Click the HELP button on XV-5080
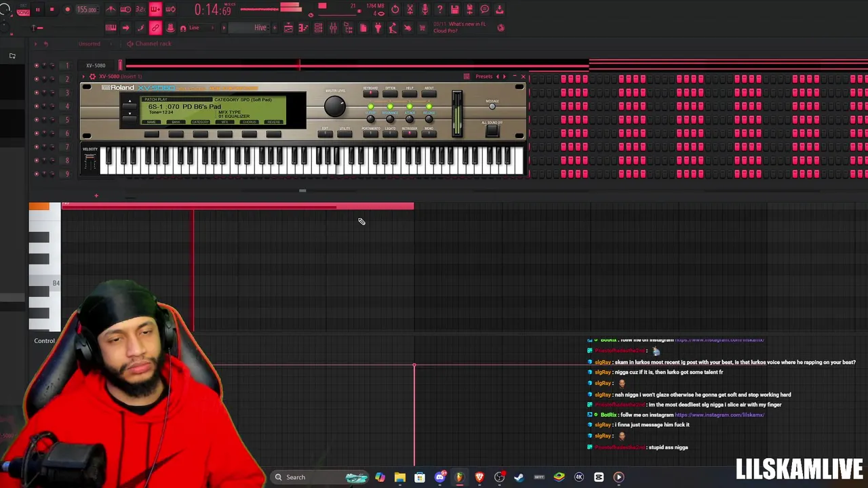Viewport: 868px width, 488px height. [409, 94]
